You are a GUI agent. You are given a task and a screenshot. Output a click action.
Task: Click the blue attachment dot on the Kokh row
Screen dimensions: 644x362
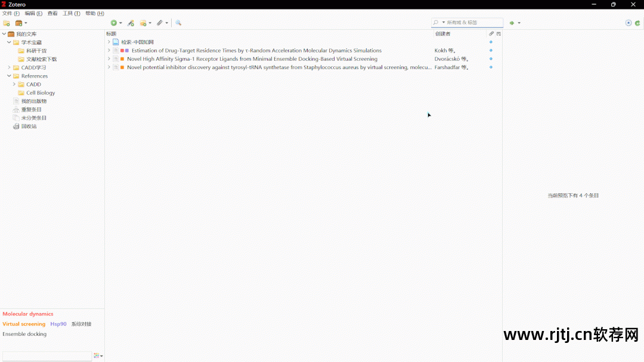coord(491,51)
